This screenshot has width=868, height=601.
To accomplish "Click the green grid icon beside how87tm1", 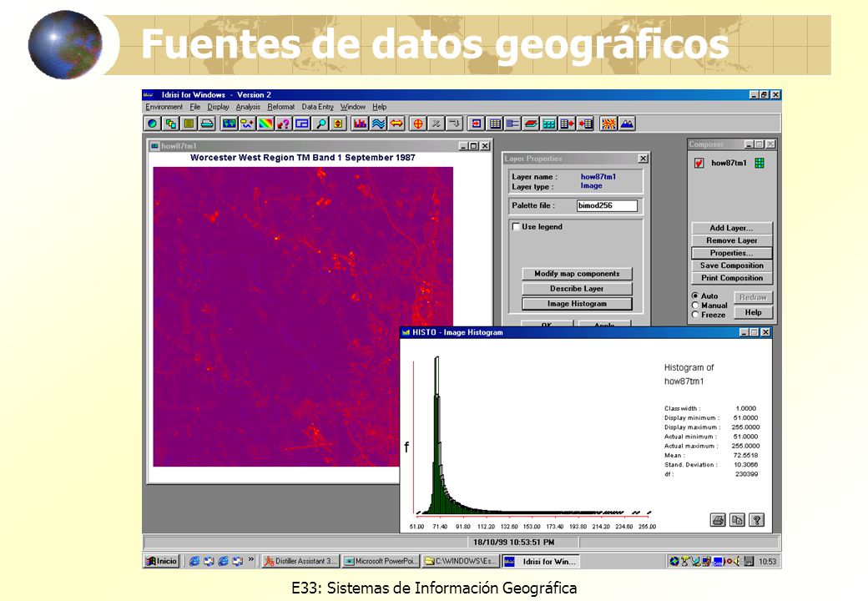I will (x=759, y=163).
